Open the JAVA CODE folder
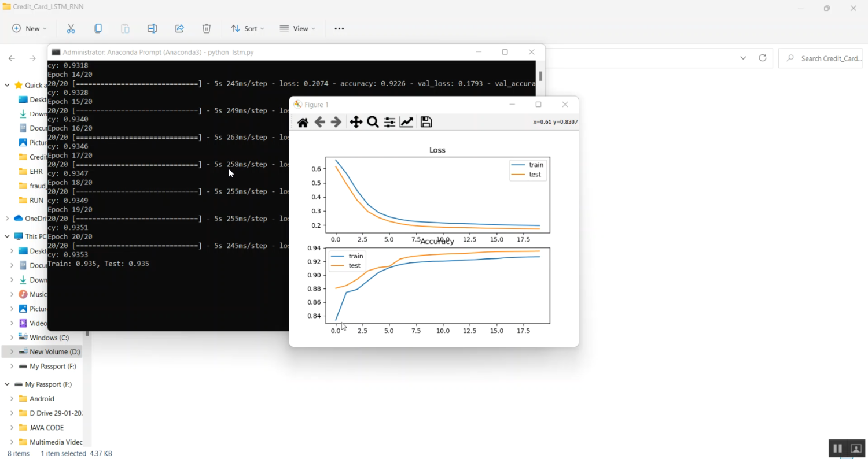This screenshot has width=868, height=459. 46,428
